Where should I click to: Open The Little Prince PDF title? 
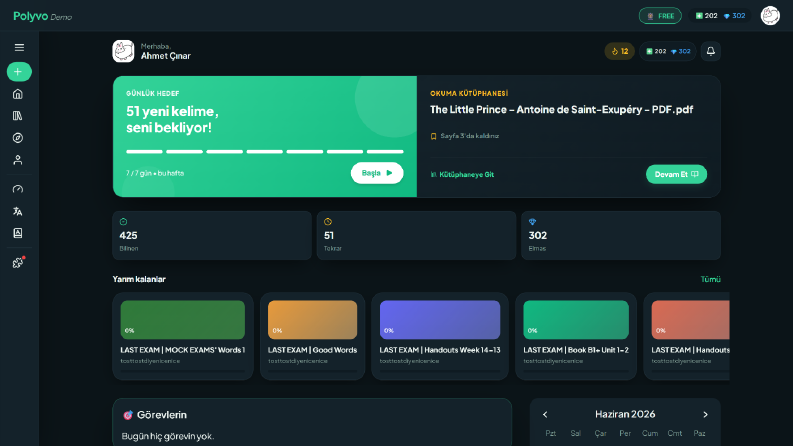point(561,110)
